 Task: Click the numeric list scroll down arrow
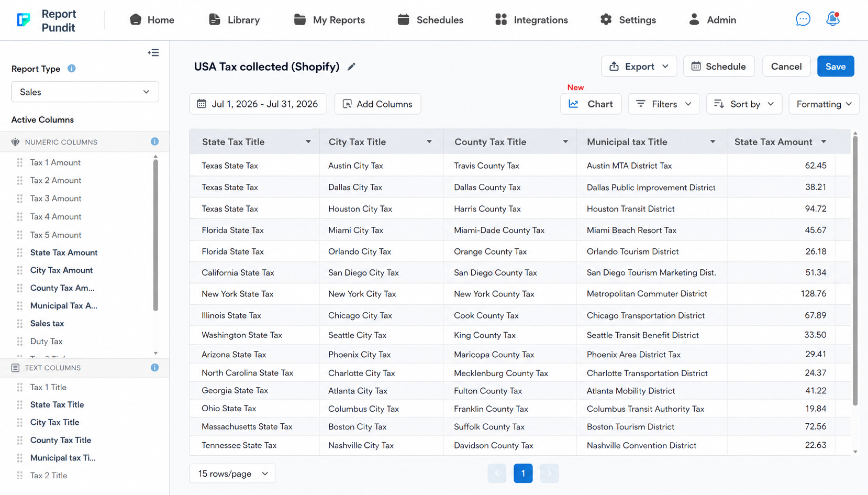click(155, 354)
